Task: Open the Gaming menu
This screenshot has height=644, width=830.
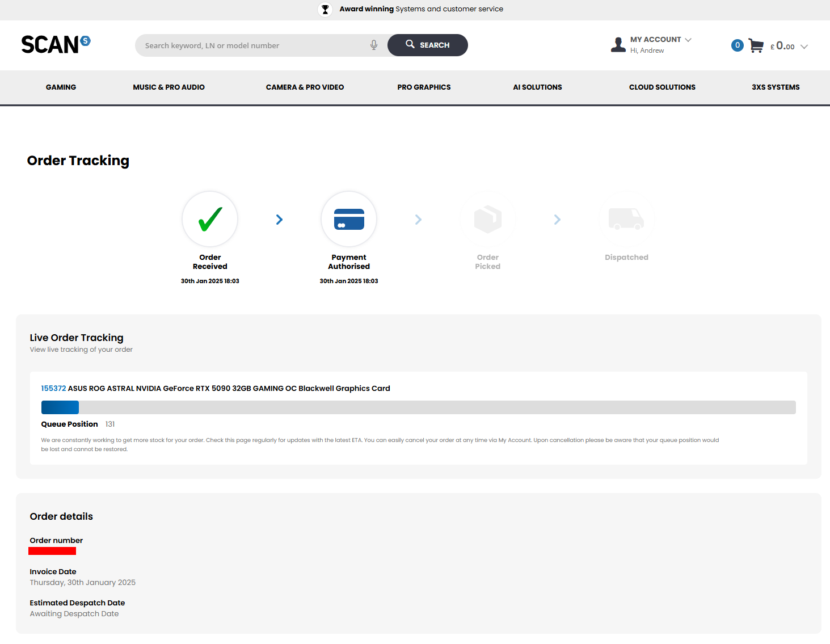Action: [61, 87]
